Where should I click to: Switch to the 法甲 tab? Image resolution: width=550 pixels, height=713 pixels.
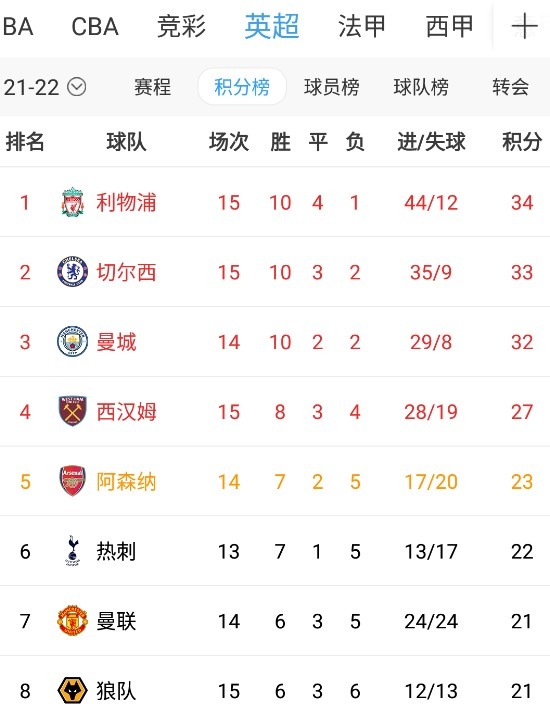click(361, 26)
